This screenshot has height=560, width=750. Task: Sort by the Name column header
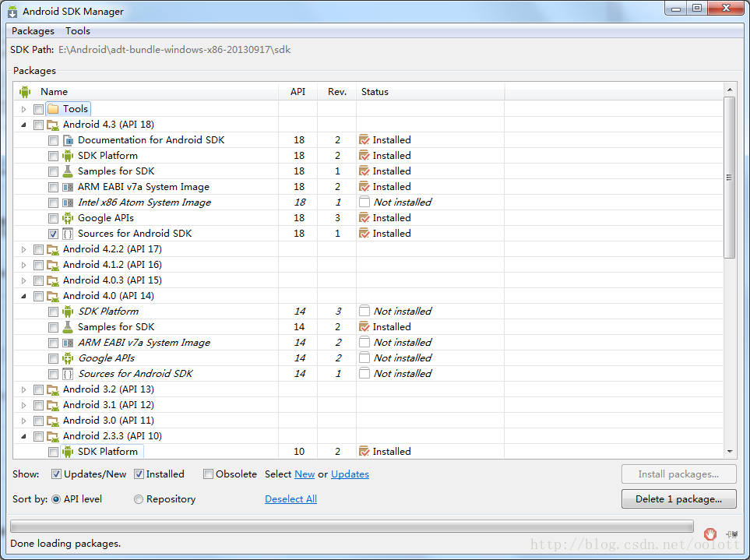click(146, 91)
